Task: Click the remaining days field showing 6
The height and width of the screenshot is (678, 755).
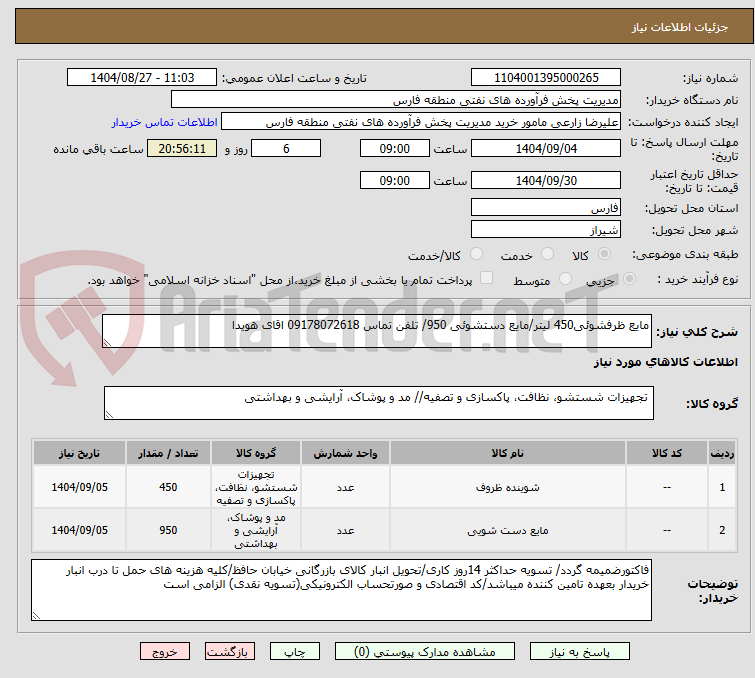Action: point(286,148)
